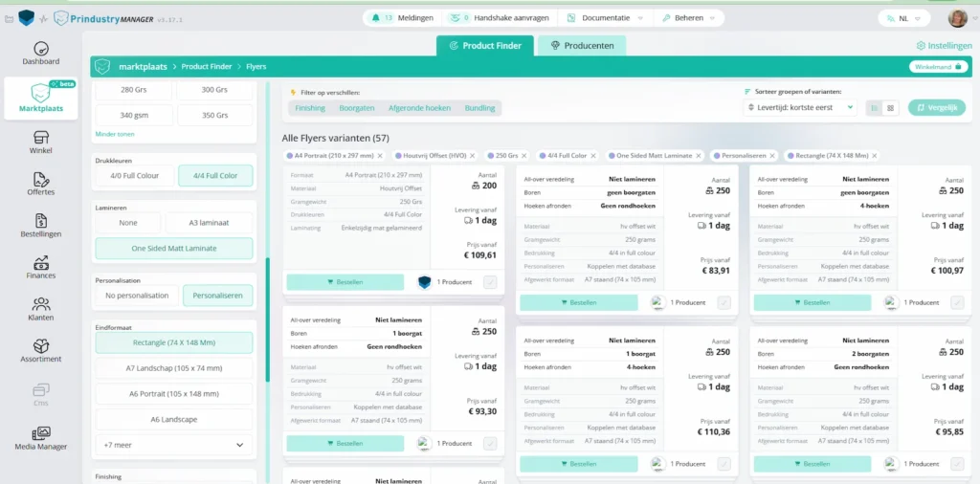Remove Rectangle (74 X 148 Mm) chip
This screenshot has width=980, height=484.
click(x=875, y=156)
